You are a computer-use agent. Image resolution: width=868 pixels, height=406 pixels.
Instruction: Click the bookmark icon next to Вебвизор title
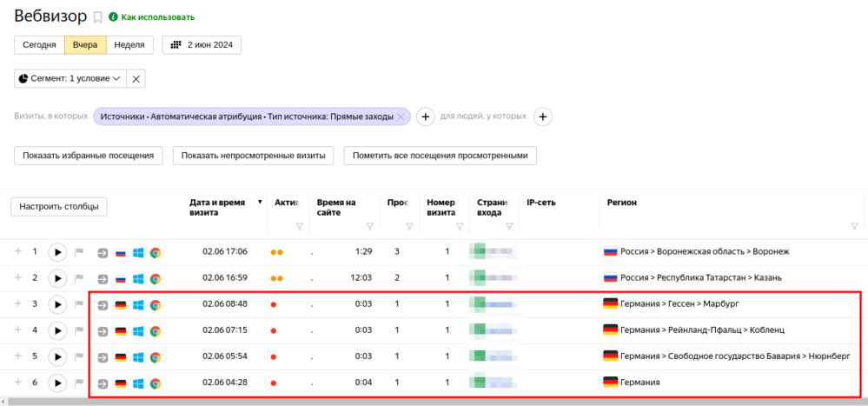pyautogui.click(x=98, y=17)
